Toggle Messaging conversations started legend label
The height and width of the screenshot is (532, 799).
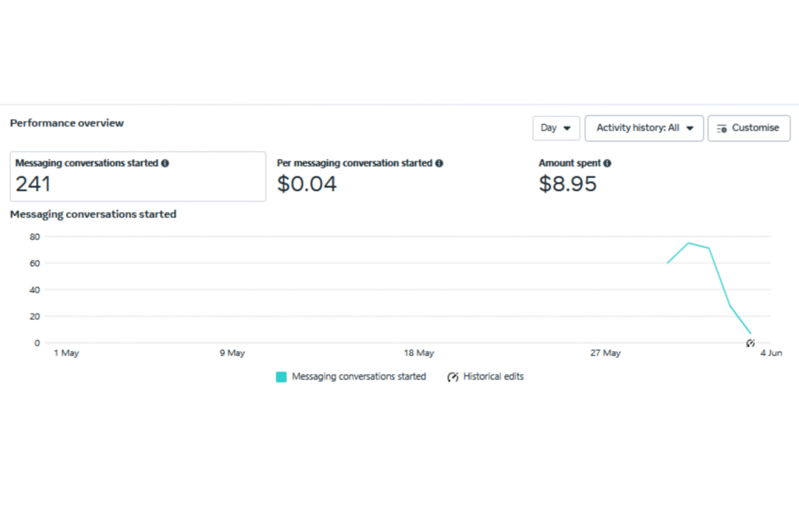click(x=359, y=377)
